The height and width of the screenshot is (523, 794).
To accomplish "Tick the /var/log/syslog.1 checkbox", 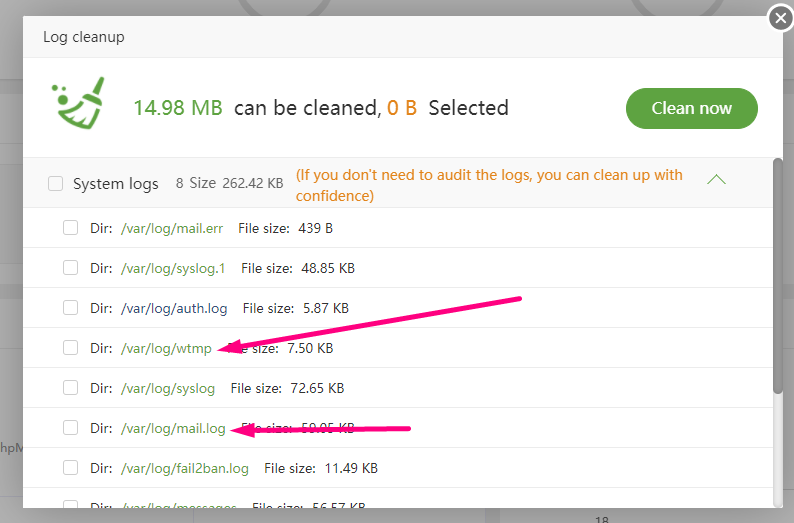I will [70, 268].
